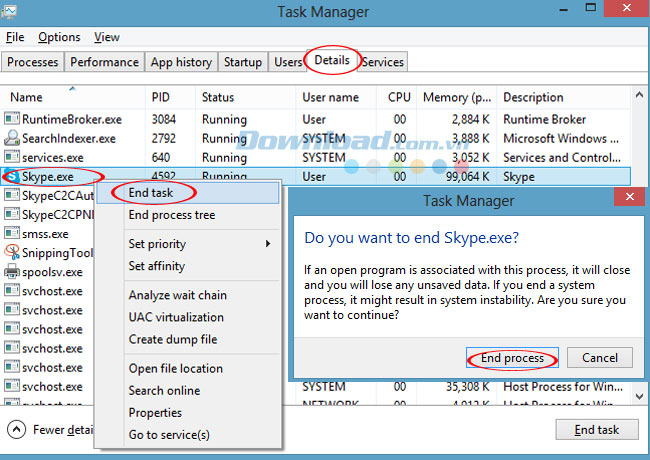Click the SkypeC2CAut process icon
650x460 pixels.
tap(12, 195)
